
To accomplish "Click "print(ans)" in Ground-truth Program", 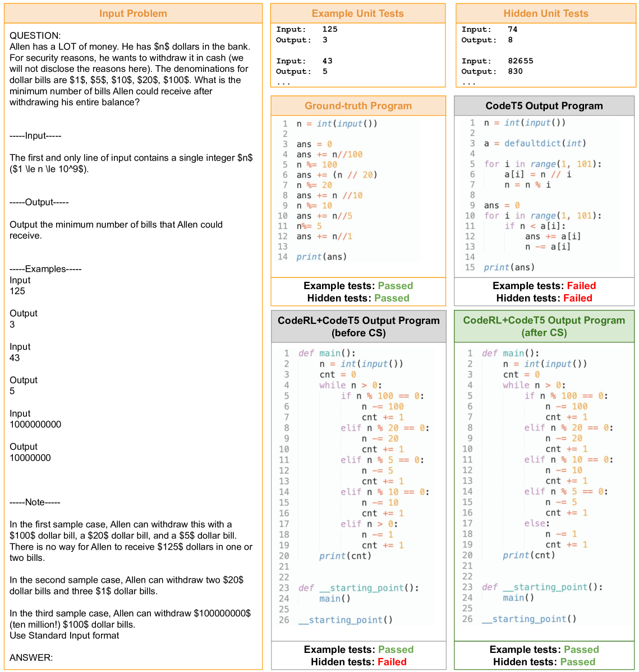I will pyautogui.click(x=321, y=257).
